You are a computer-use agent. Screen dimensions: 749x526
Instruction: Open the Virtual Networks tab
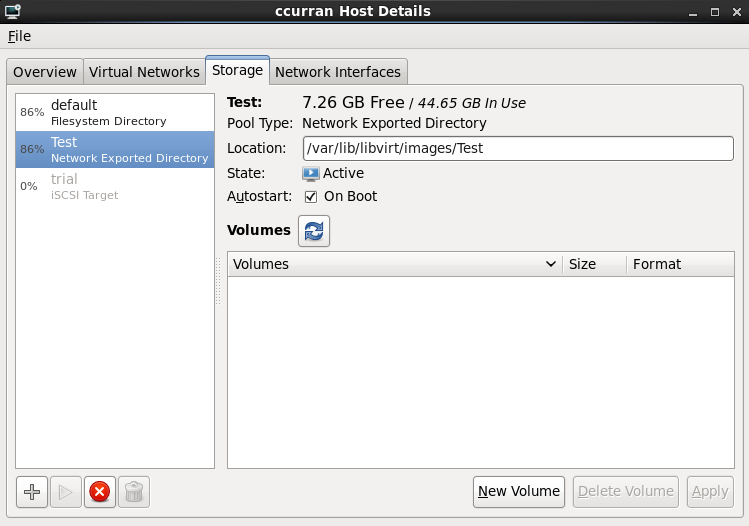144,72
